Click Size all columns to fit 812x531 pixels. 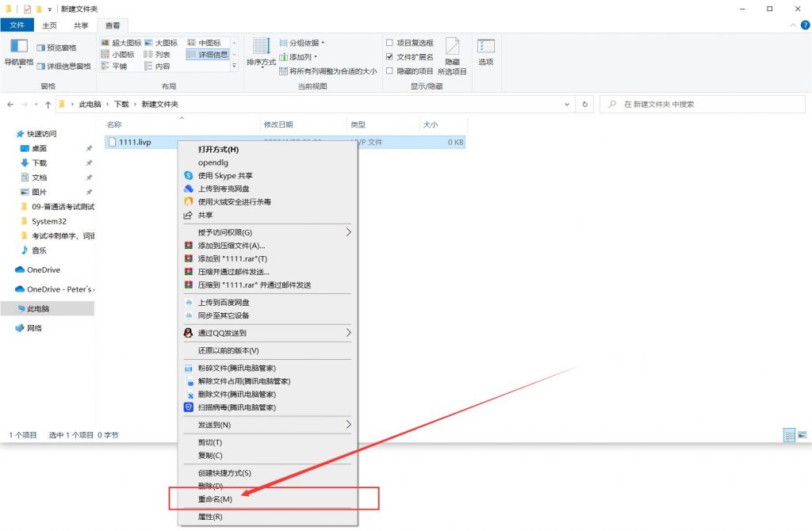click(327, 71)
